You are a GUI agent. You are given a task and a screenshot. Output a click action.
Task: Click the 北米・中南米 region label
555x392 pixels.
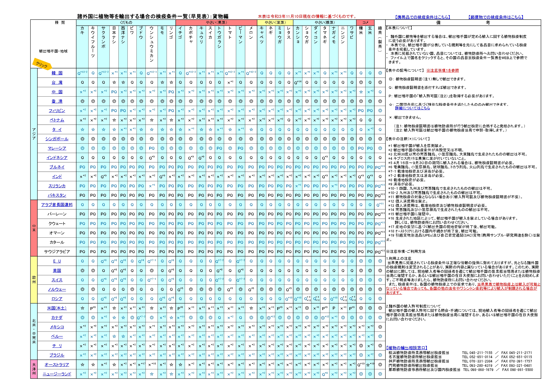[34, 331]
